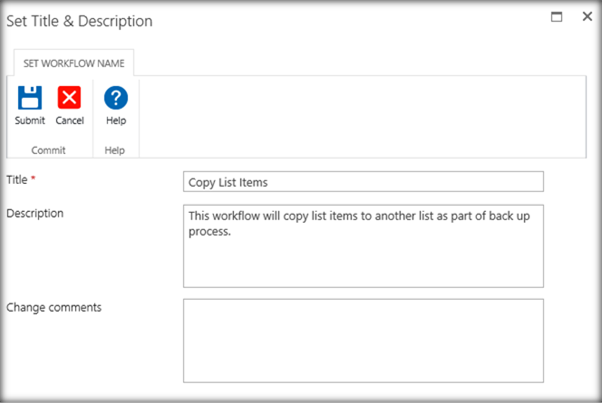This screenshot has width=602, height=403.
Task: Click the empty space in the Description box
Action: point(364,262)
